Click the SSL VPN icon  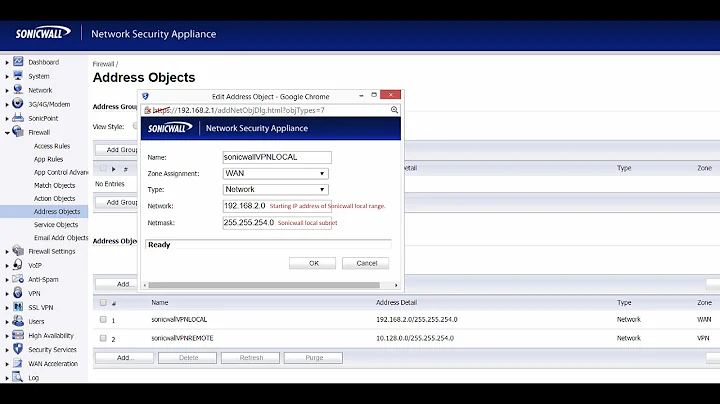(x=18, y=307)
